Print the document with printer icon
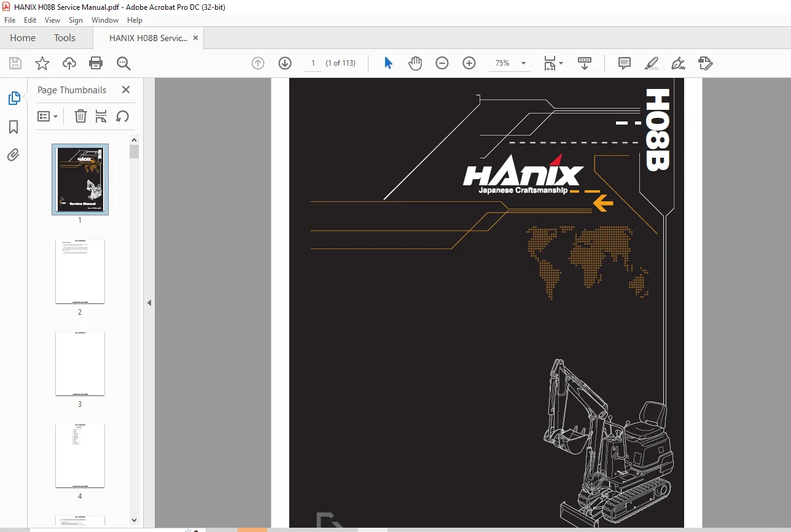Screen dimensions: 791x532 click(x=96, y=63)
